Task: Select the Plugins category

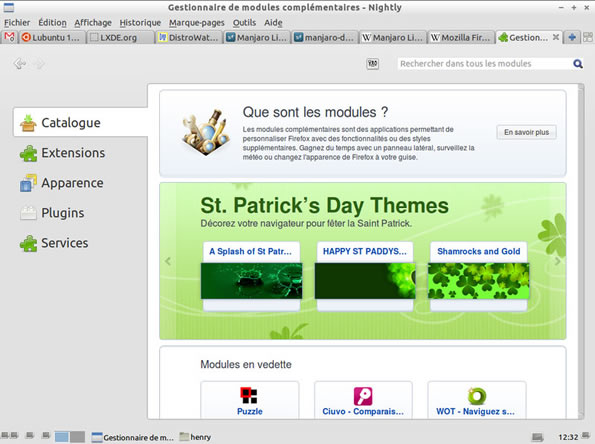Action: pyautogui.click(x=80, y=213)
